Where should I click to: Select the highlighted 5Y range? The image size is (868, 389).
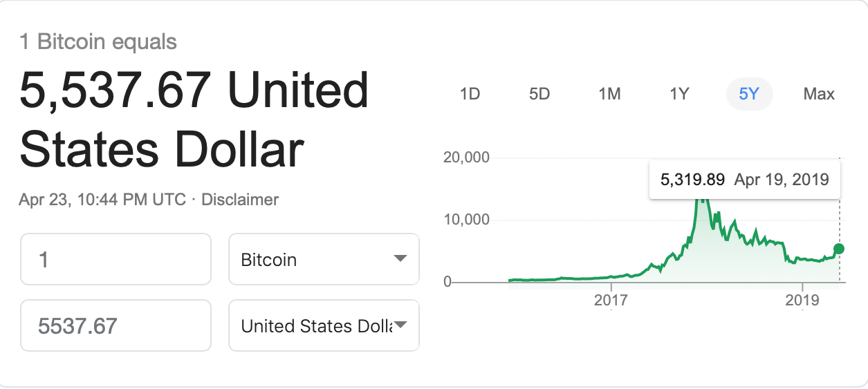[749, 94]
